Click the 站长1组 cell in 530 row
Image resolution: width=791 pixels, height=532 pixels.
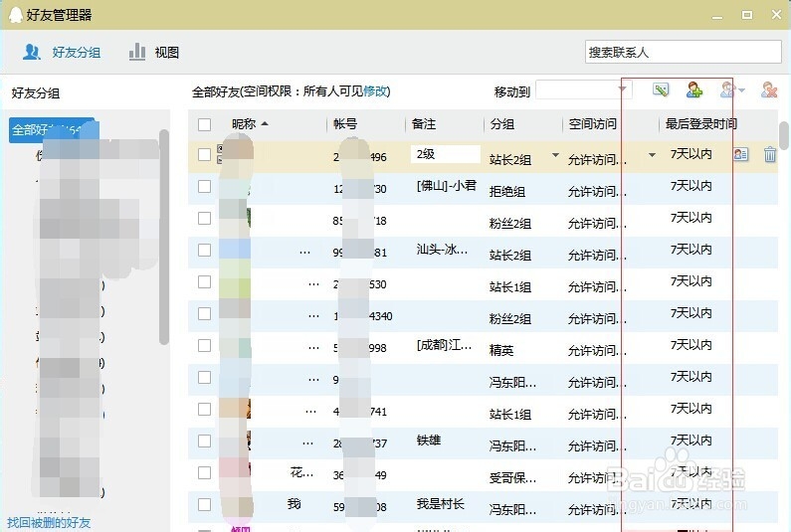pos(509,287)
